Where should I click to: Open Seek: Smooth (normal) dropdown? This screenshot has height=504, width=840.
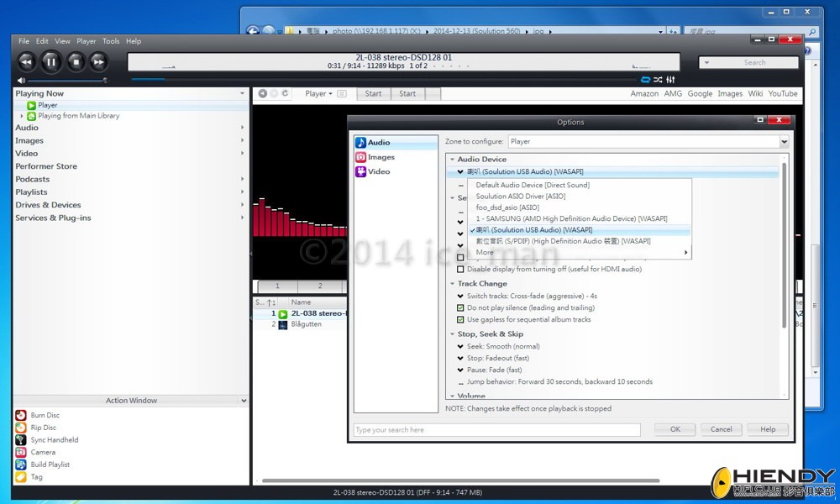click(460, 347)
